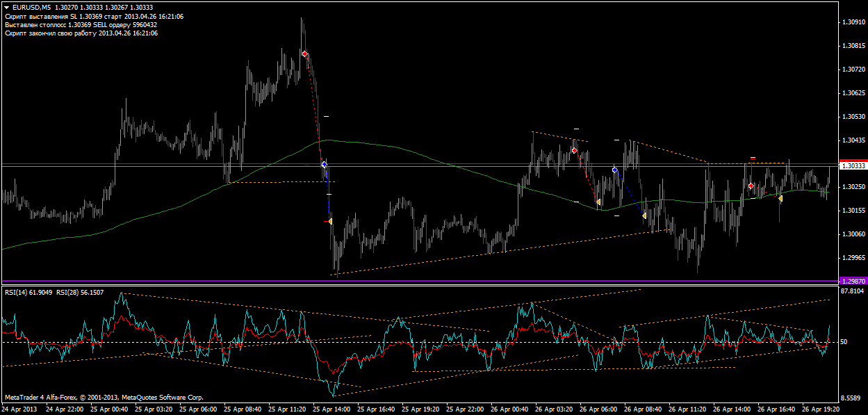
Task: Click the RSI scale level 50
Action: [x=844, y=342]
